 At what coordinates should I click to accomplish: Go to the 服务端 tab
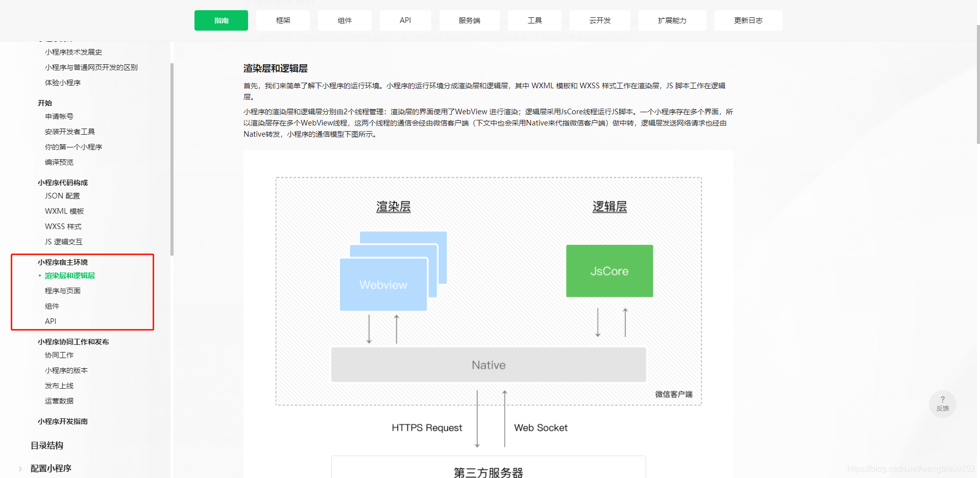(469, 20)
